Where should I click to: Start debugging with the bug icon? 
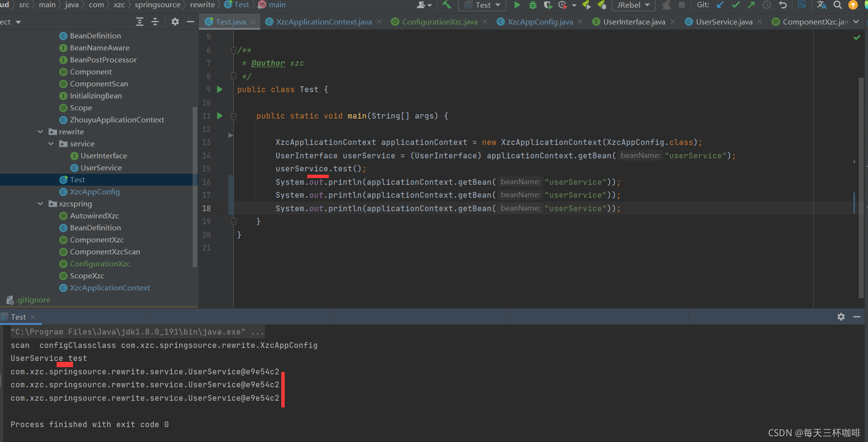(532, 5)
